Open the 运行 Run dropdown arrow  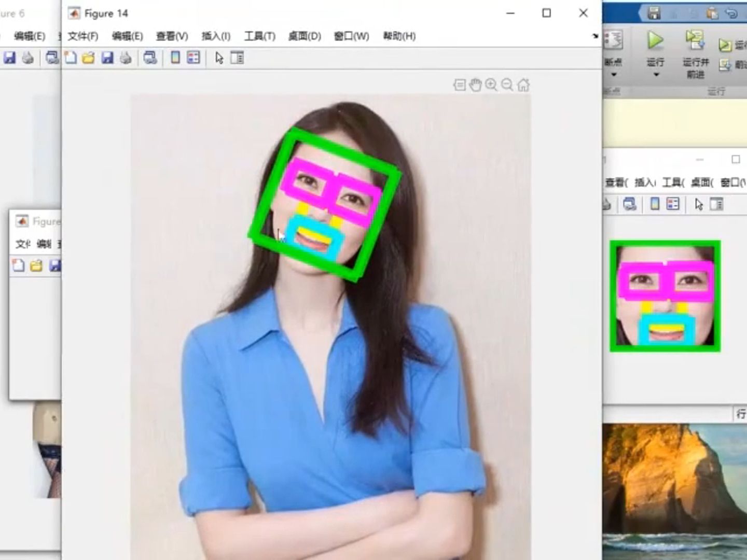(655, 75)
